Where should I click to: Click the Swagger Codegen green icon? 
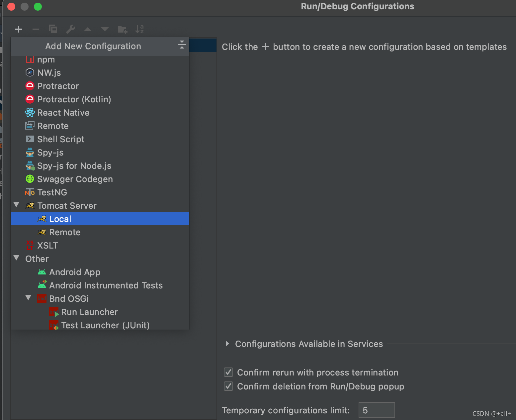tap(30, 179)
